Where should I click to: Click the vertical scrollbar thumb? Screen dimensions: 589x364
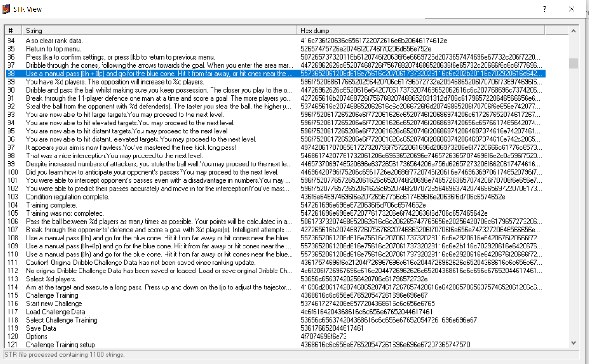point(573,63)
